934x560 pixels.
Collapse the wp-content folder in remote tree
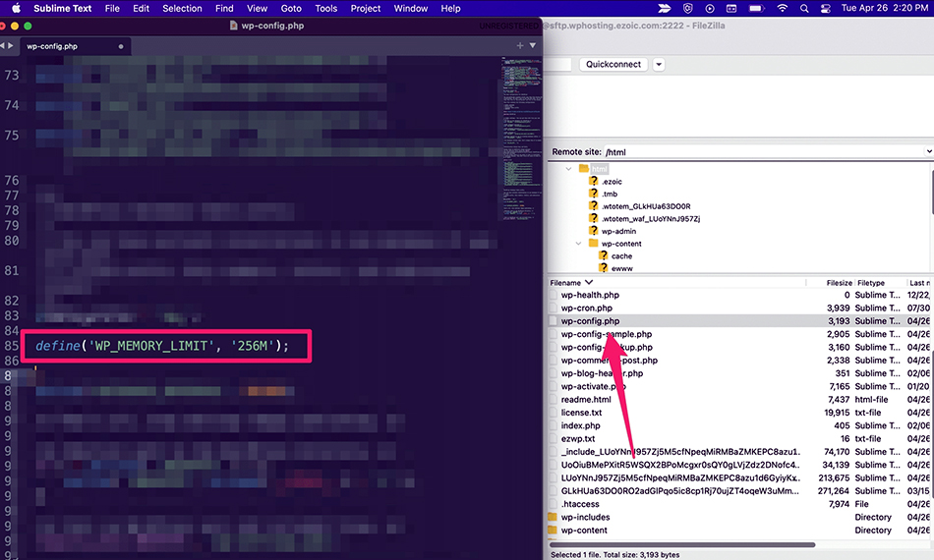tap(578, 244)
